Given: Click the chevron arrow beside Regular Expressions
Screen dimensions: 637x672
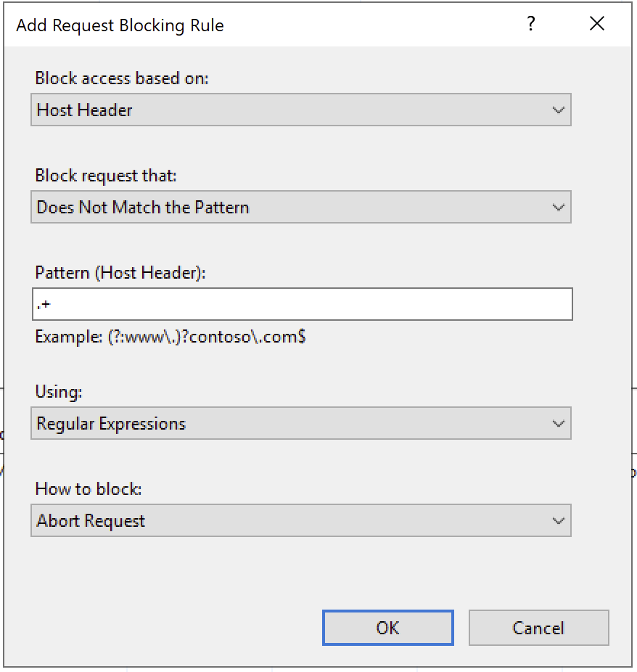Looking at the screenshot, I should point(558,424).
